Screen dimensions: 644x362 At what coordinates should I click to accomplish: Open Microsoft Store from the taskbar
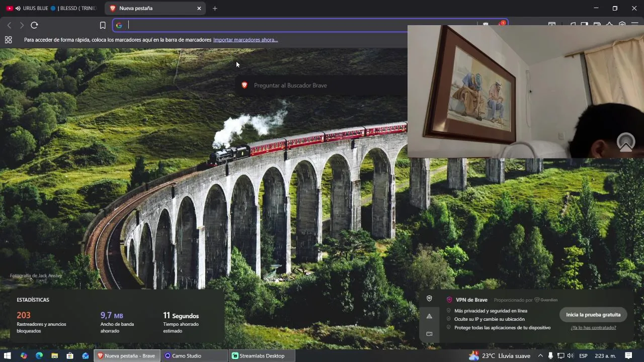click(70, 355)
